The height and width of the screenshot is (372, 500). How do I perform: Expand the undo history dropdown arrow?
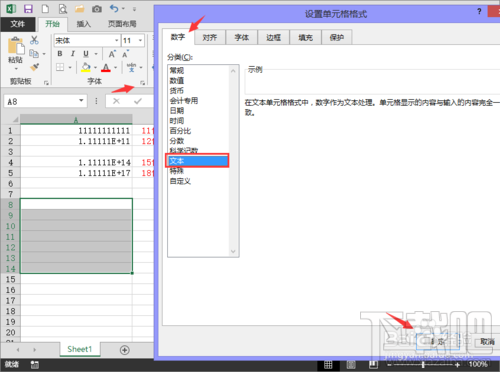(123, 9)
